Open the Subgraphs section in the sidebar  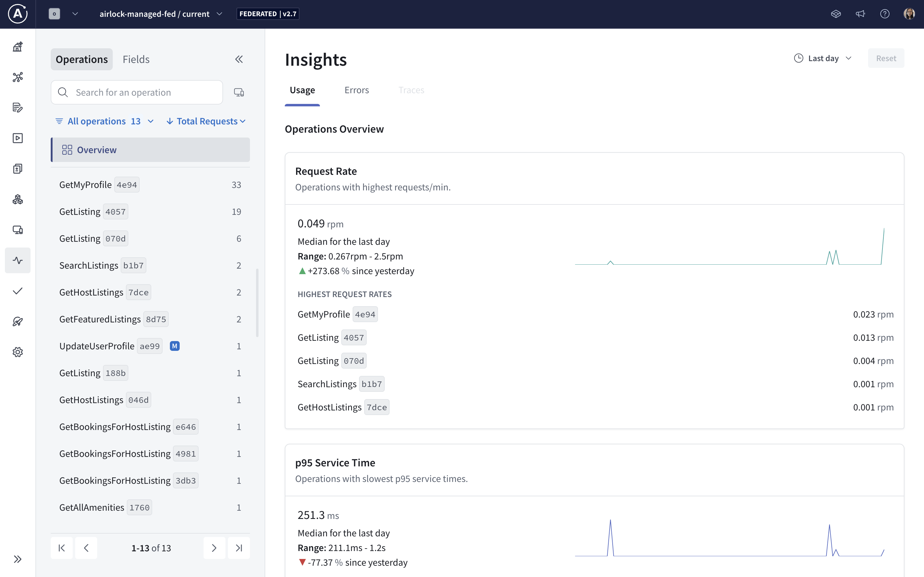coord(17,199)
